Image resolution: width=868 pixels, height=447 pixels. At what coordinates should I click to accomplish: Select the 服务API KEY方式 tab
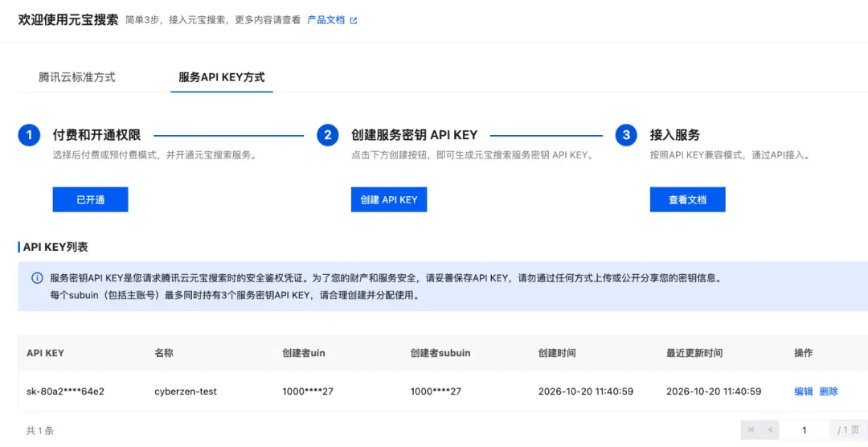point(222,77)
